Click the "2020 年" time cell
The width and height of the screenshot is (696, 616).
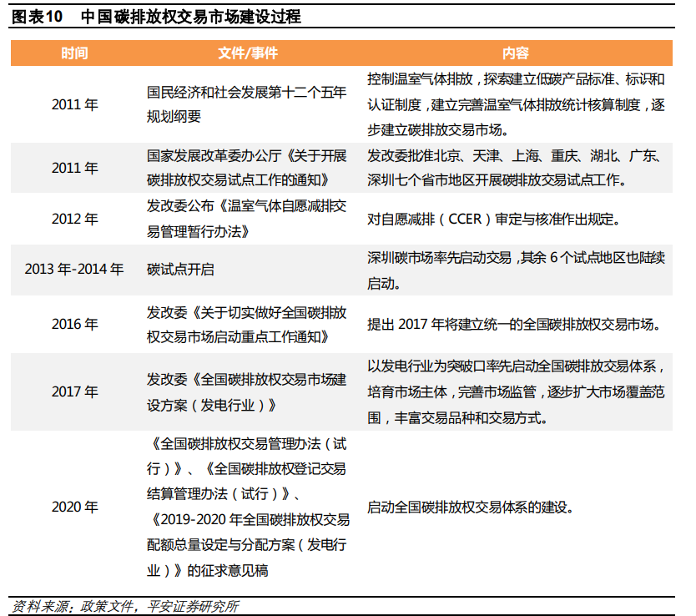click(x=74, y=507)
